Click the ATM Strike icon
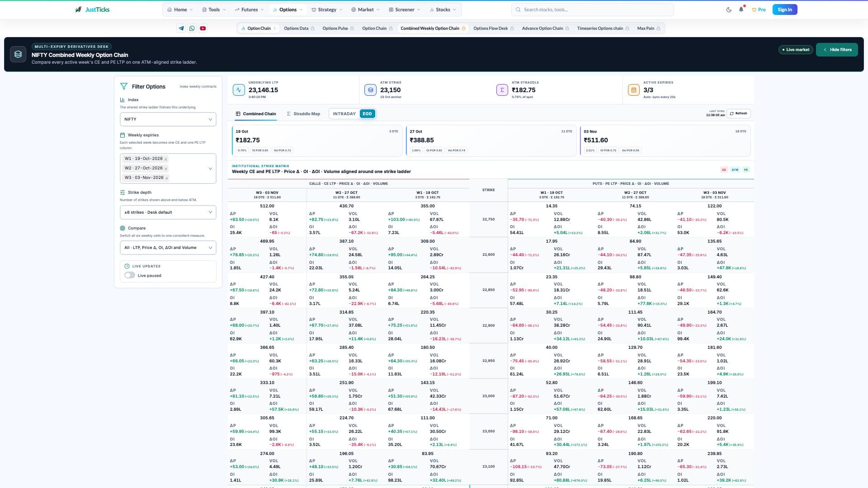868x488 pixels. 370,90
